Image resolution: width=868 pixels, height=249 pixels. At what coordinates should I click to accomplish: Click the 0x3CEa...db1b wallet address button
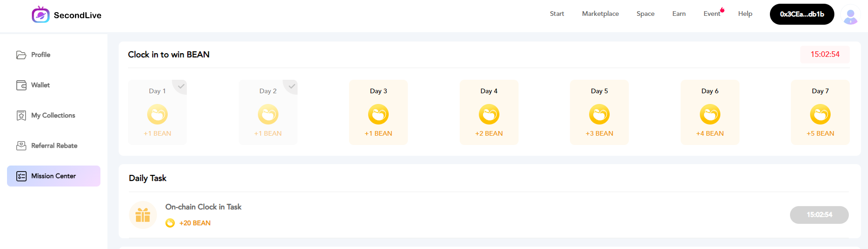click(x=802, y=14)
